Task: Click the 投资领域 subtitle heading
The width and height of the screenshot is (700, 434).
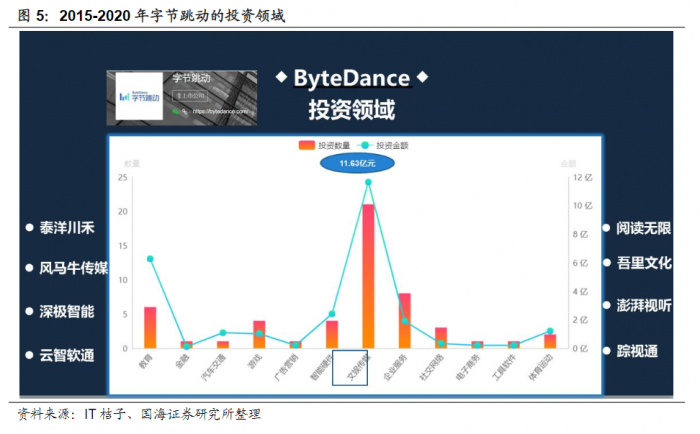Action: [x=352, y=109]
